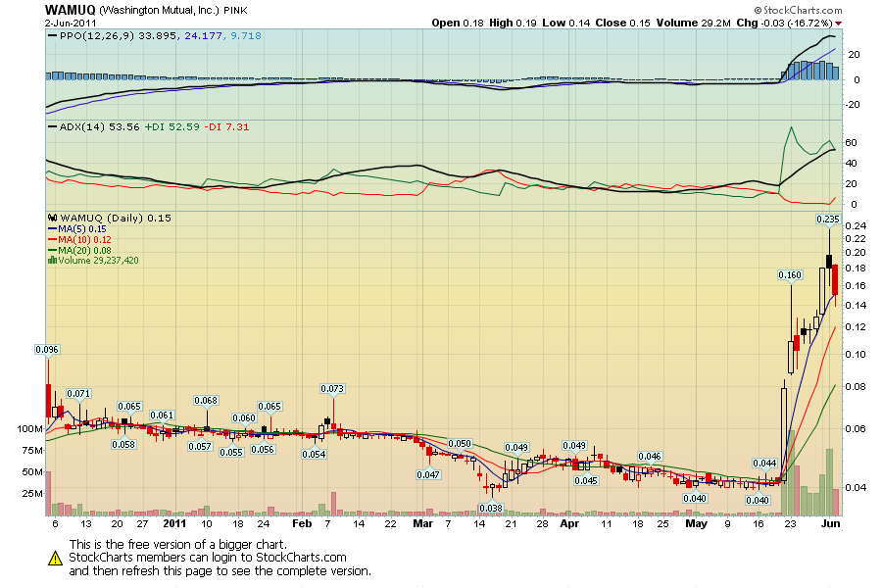Click the 'login to StockCharts.com' notice text
This screenshot has width=882, height=588.
pos(207,558)
